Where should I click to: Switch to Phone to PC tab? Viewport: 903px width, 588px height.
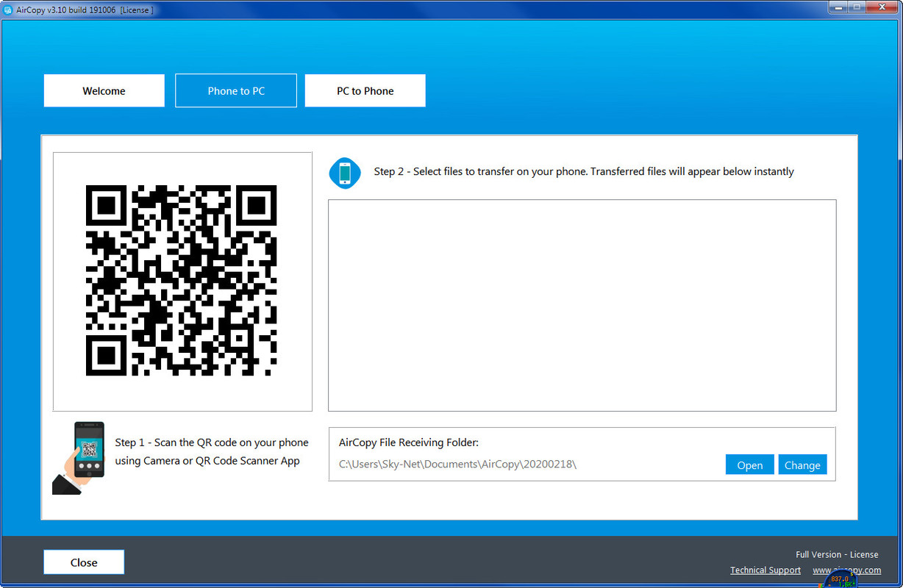[x=236, y=91]
